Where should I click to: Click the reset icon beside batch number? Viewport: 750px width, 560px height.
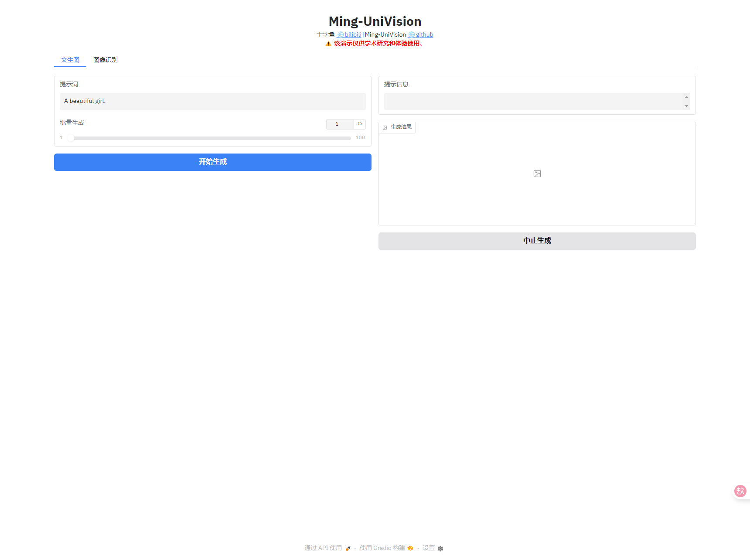[x=360, y=124]
